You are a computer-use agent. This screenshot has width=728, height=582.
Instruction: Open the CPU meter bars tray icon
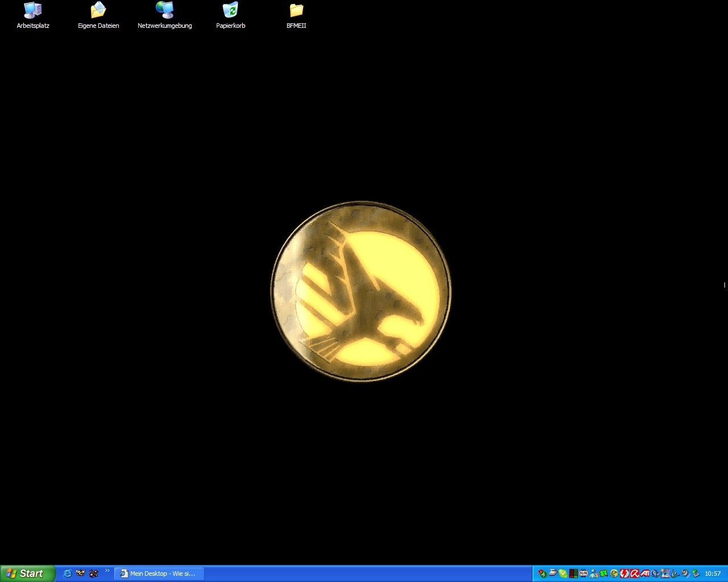tap(573, 573)
